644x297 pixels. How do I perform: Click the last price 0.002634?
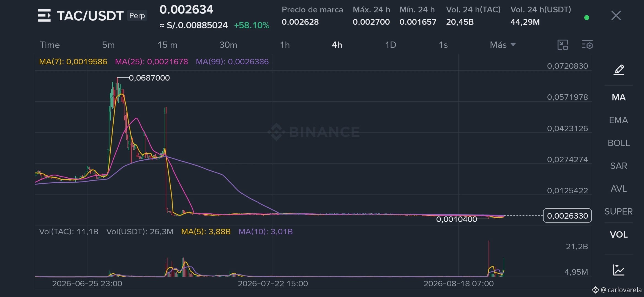(x=186, y=10)
